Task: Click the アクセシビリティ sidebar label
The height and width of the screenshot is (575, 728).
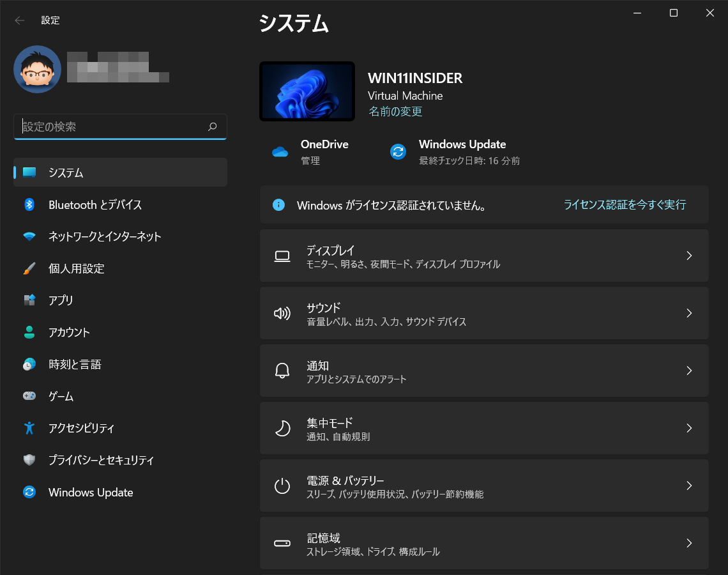Action: coord(81,428)
